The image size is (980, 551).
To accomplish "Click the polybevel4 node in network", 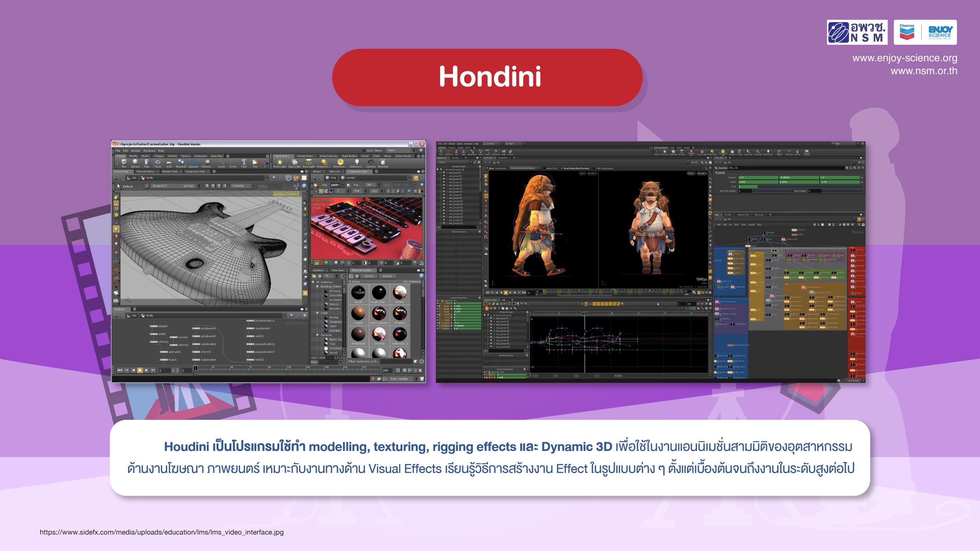I will pyautogui.click(x=196, y=328).
